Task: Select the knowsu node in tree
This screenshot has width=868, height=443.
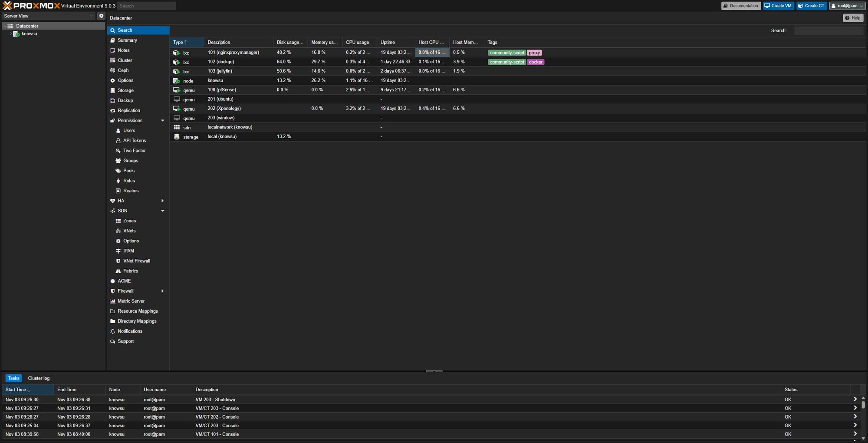Action: (x=29, y=34)
